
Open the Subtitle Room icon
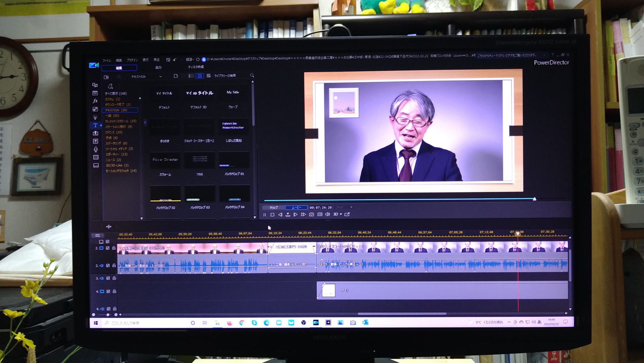point(96,165)
